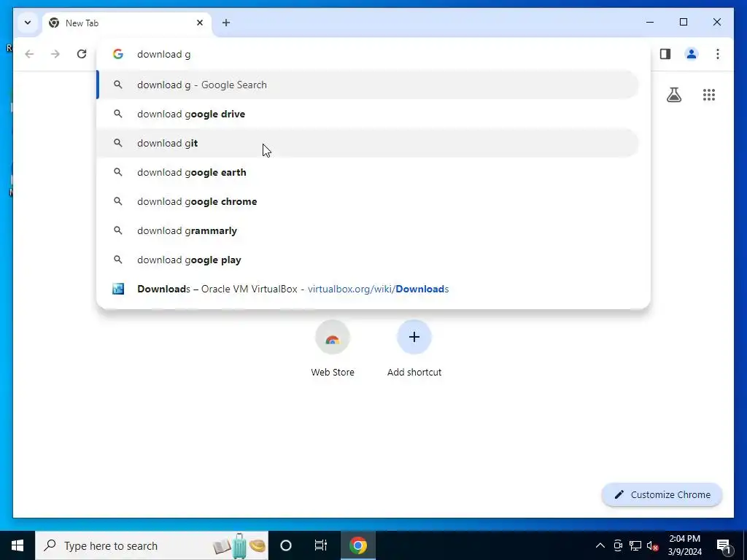747x560 pixels.
Task: Pick the 'download google drive' suggestion
Action: [368, 114]
